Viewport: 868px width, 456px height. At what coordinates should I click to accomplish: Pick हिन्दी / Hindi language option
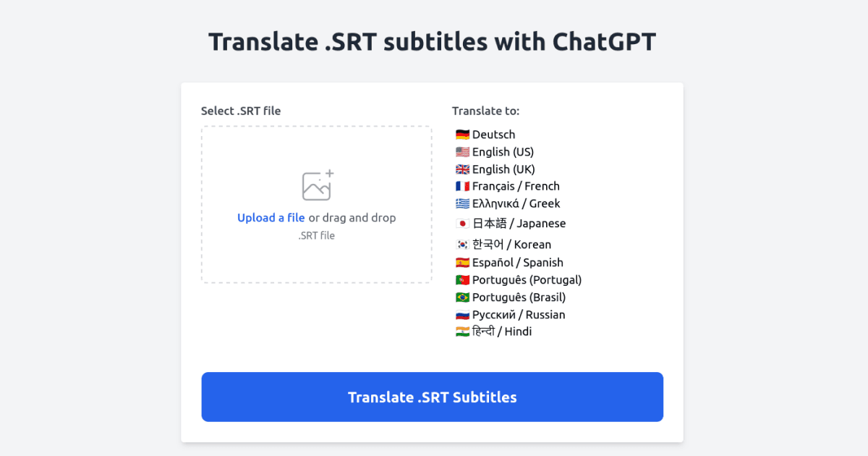click(494, 332)
